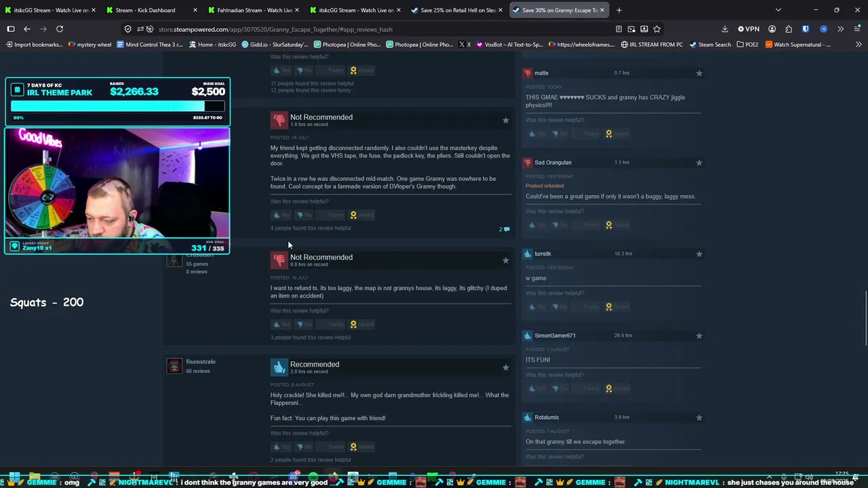Viewport: 868px width, 488px height.
Task: Go back to the previous page
Action: (27, 29)
